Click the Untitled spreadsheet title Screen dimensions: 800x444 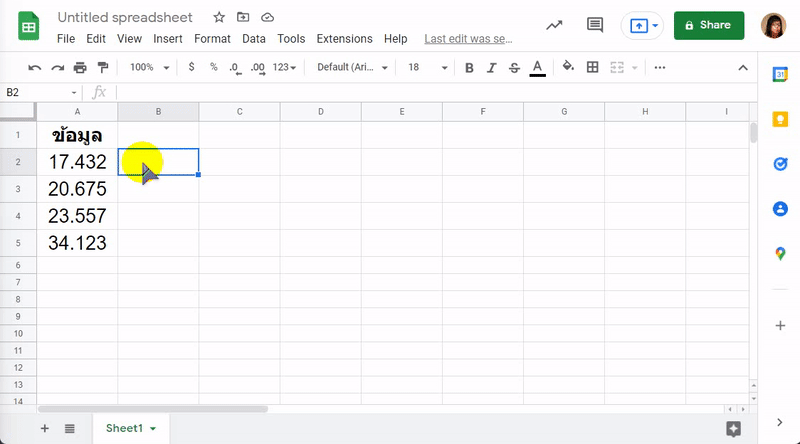(x=125, y=17)
